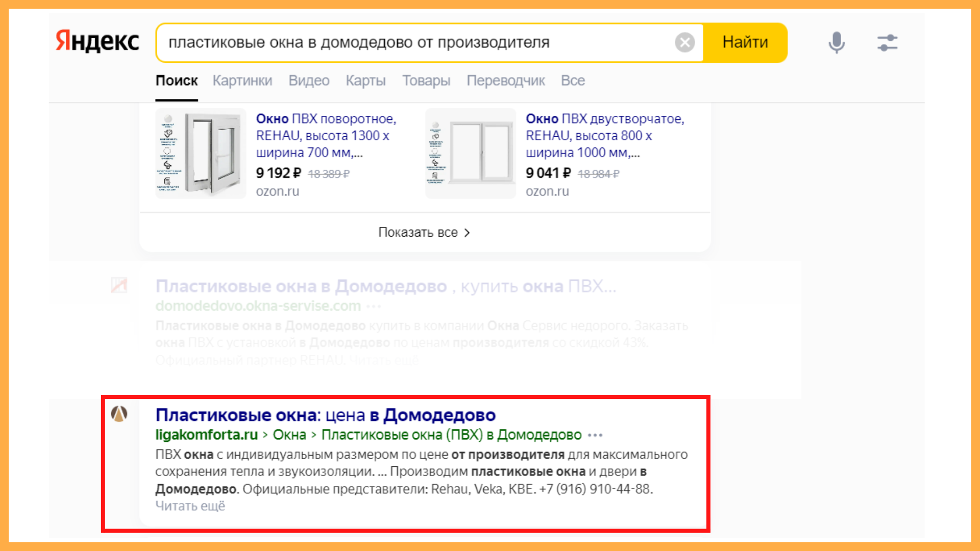Open Окно ПВХ двустворчатое product link
Image resolution: width=980 pixels, height=551 pixels.
coord(605,136)
